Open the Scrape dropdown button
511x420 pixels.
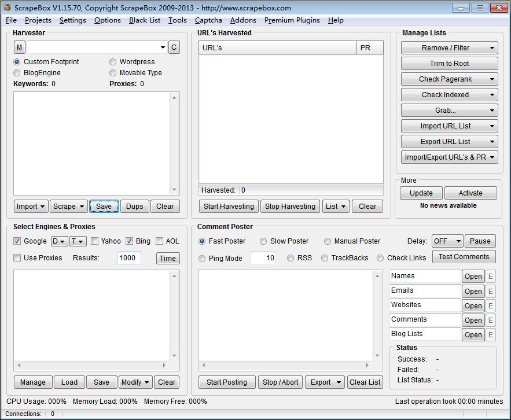coord(69,207)
